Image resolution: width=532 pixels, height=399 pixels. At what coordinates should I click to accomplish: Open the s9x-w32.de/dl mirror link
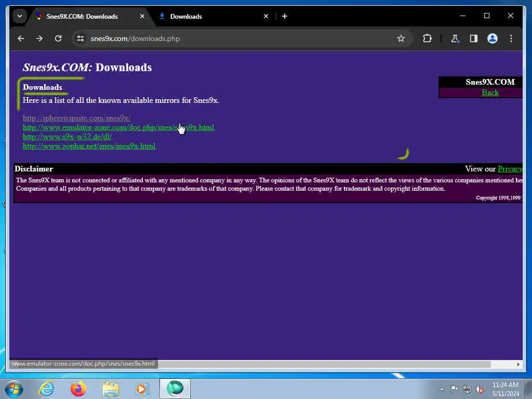tap(67, 137)
